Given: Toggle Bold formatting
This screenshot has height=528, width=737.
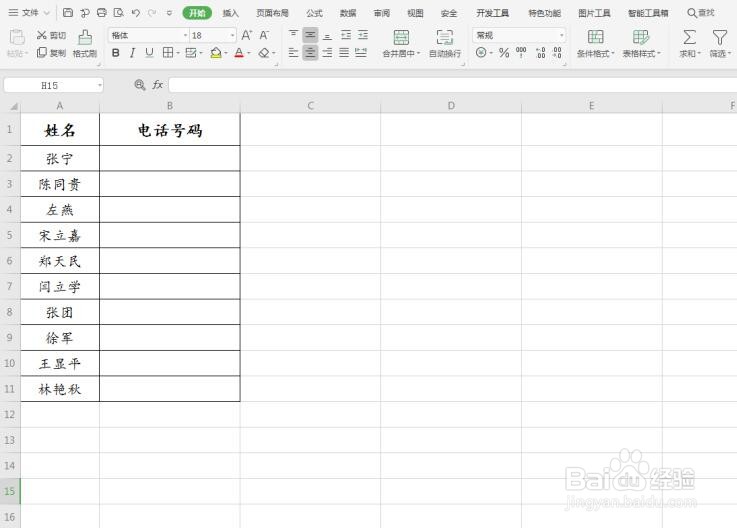Looking at the screenshot, I should [116, 53].
